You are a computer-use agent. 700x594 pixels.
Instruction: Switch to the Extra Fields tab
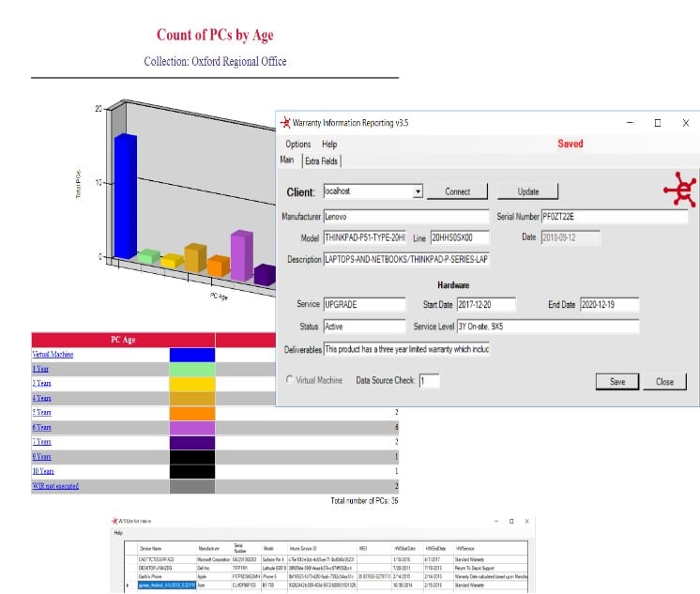coord(322,161)
